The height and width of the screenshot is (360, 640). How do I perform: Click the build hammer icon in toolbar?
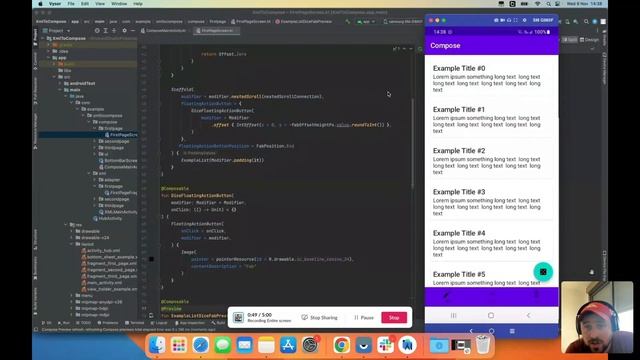point(347,21)
